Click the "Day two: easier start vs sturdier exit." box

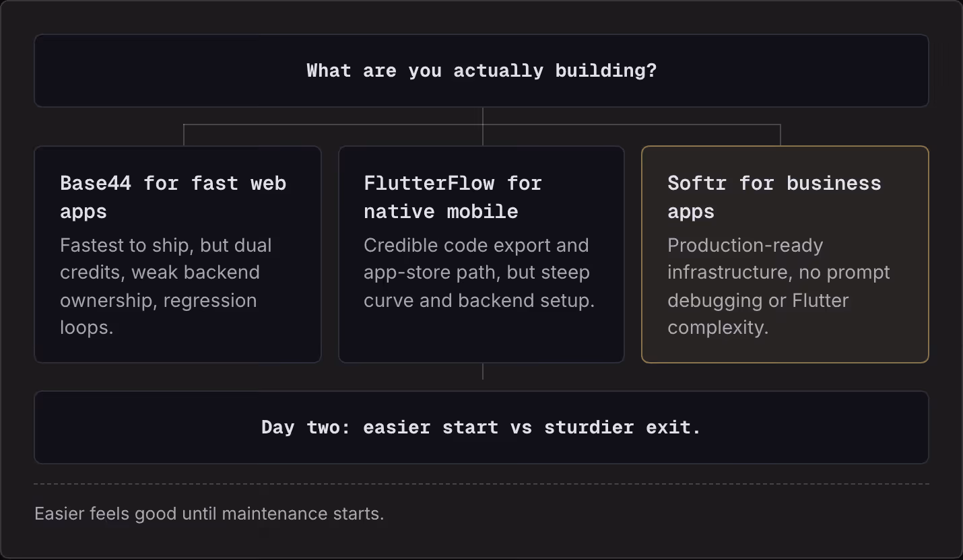point(481,427)
